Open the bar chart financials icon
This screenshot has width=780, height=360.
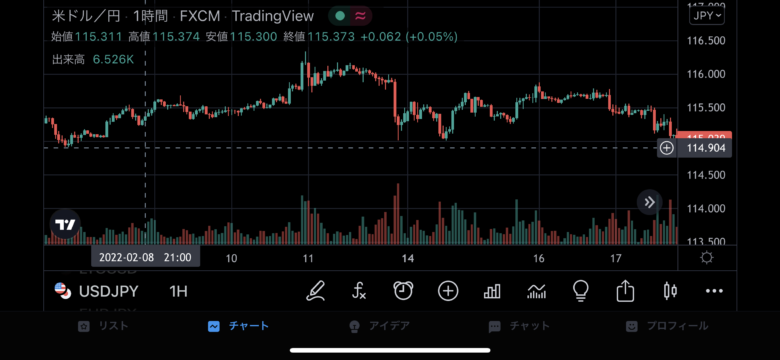(492, 291)
